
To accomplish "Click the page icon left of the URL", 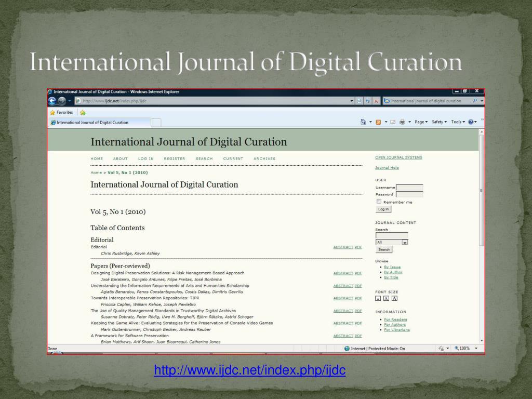I will point(78,101).
